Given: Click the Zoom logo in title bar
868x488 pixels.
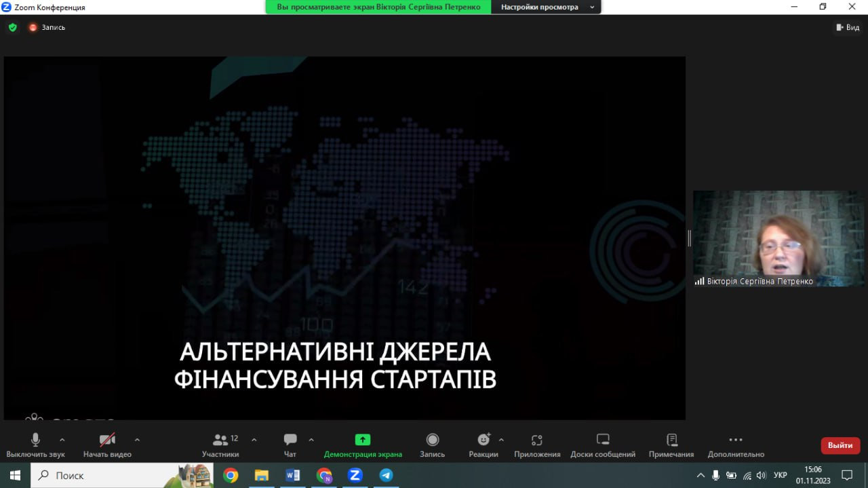Looking at the screenshot, I should (7, 7).
